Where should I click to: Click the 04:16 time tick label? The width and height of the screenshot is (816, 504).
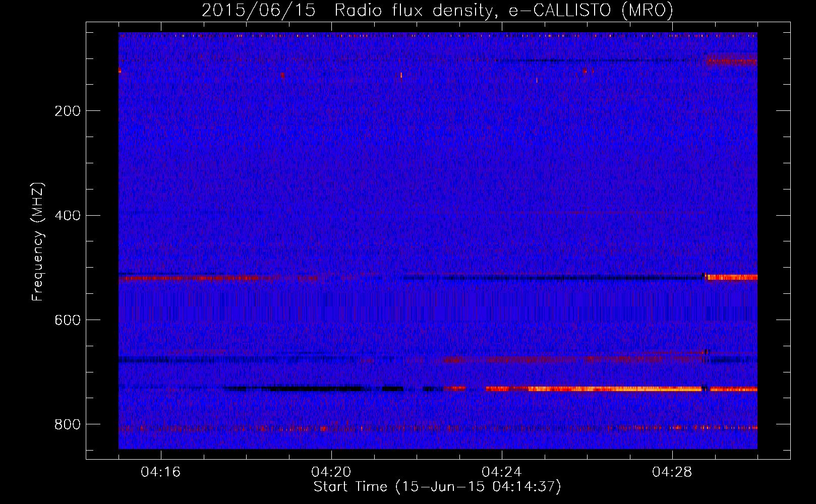(161, 472)
